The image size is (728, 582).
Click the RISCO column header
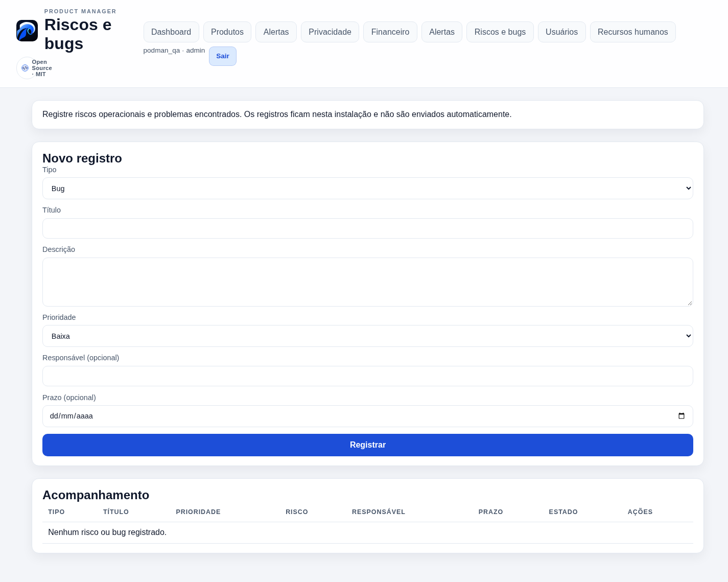pyautogui.click(x=297, y=512)
